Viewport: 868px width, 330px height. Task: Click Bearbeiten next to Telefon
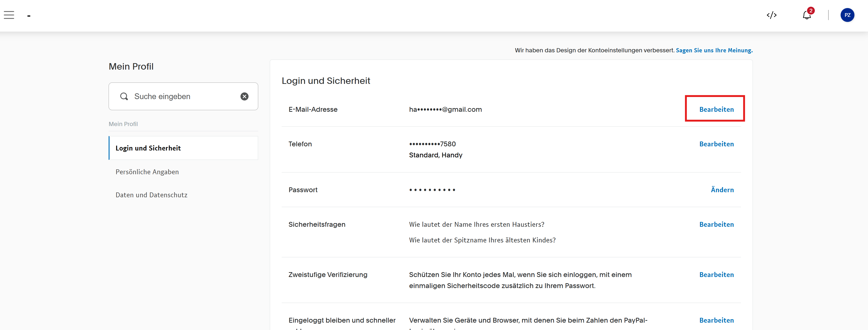click(x=716, y=144)
